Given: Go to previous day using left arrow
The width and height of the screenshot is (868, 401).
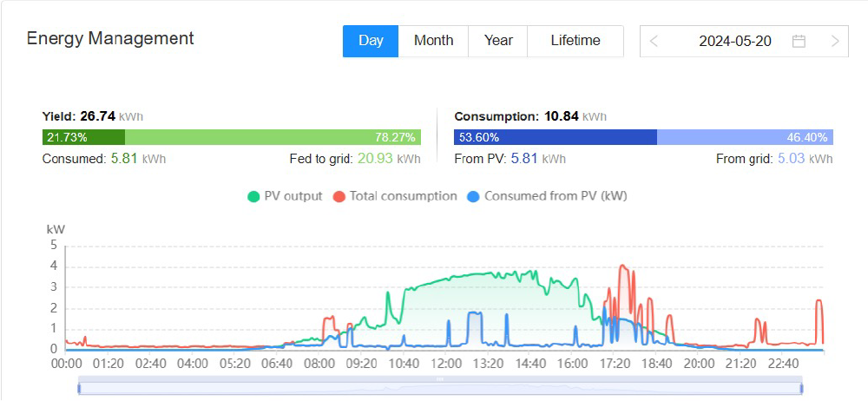Looking at the screenshot, I should (x=654, y=41).
